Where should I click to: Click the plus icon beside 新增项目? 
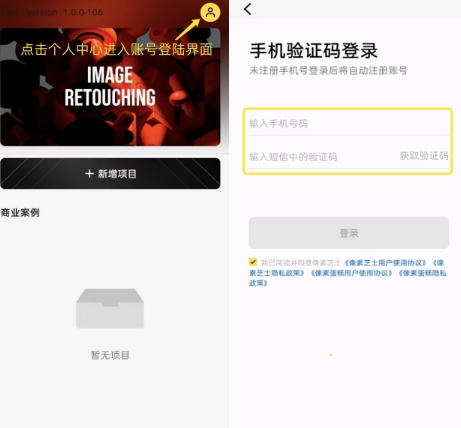click(x=89, y=174)
